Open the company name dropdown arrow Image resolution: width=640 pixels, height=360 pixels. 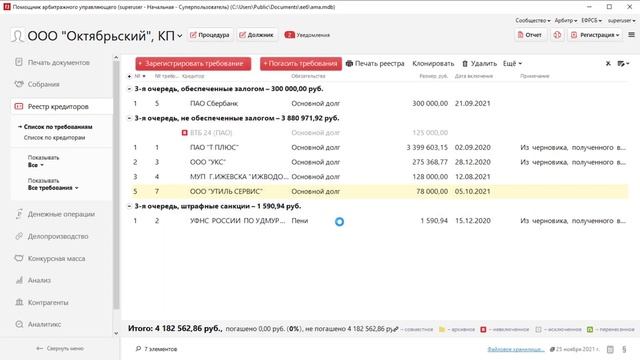coord(180,36)
